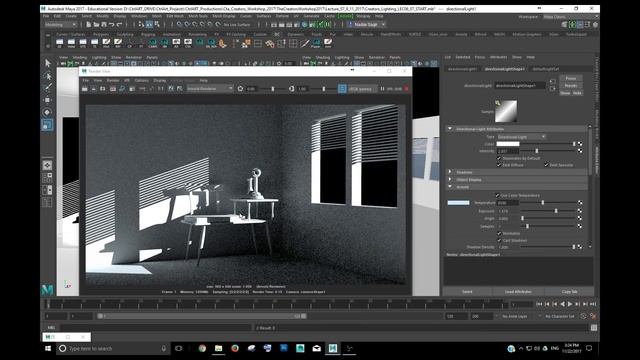Toggle Use Color Temperature checkbox

pyautogui.click(x=497, y=196)
